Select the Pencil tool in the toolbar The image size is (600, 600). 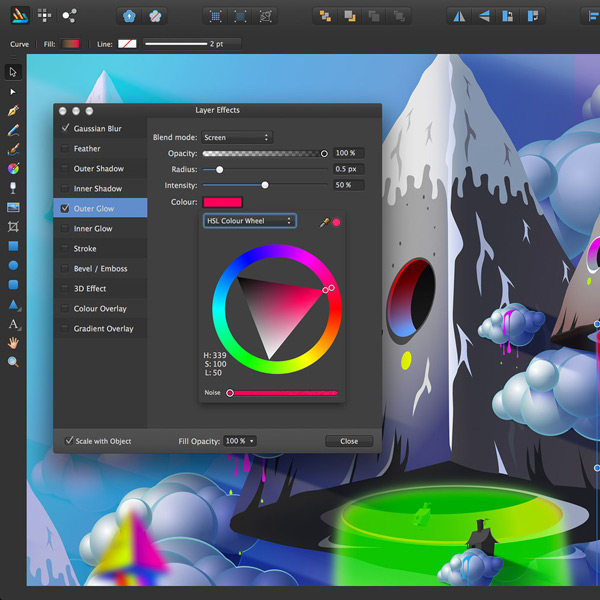click(x=13, y=130)
